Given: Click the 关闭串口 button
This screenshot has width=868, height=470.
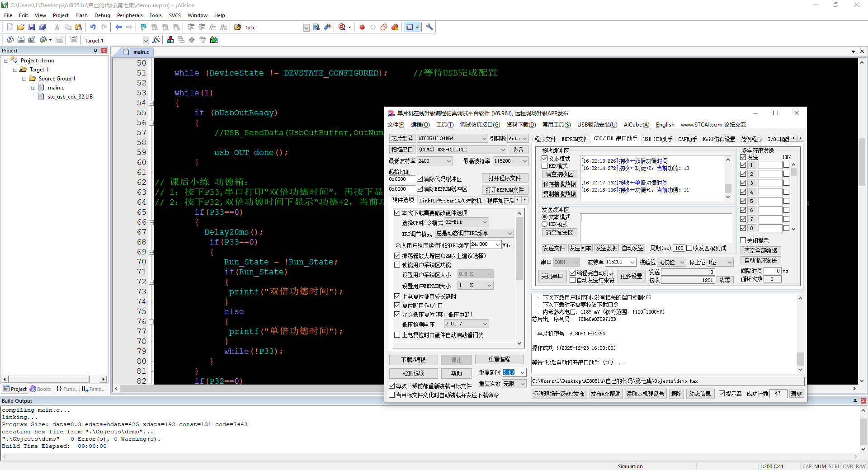Looking at the screenshot, I should [x=552, y=276].
